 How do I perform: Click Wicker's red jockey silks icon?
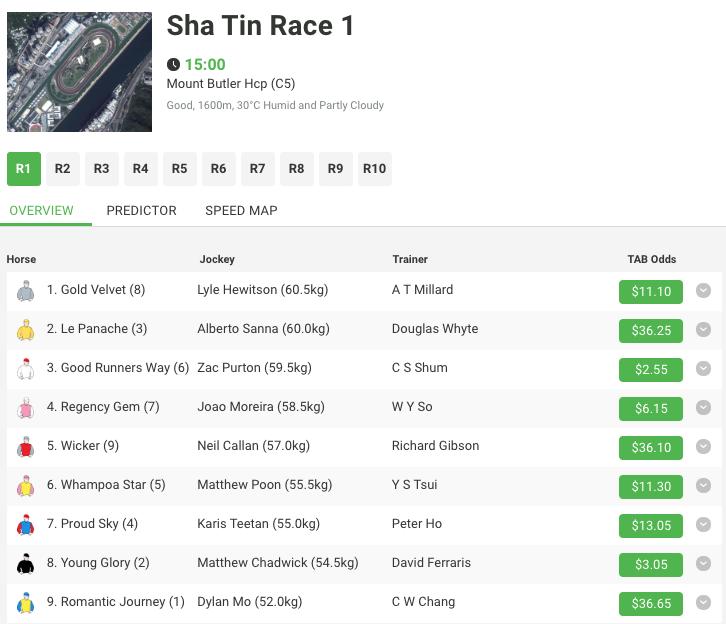point(25,446)
